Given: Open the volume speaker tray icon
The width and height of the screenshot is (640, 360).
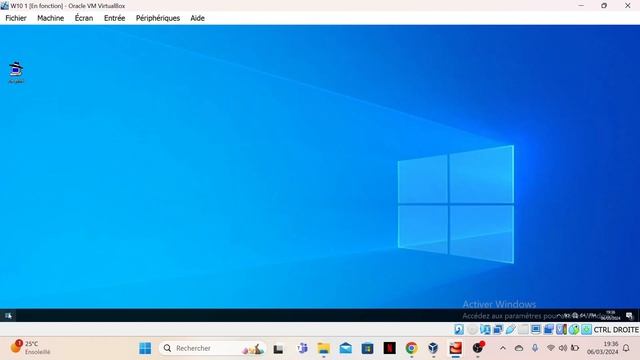Looking at the screenshot, I should [x=563, y=348].
